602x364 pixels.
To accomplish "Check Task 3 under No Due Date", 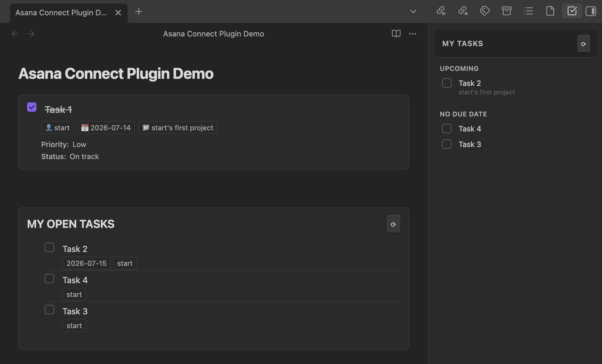I will (447, 144).
